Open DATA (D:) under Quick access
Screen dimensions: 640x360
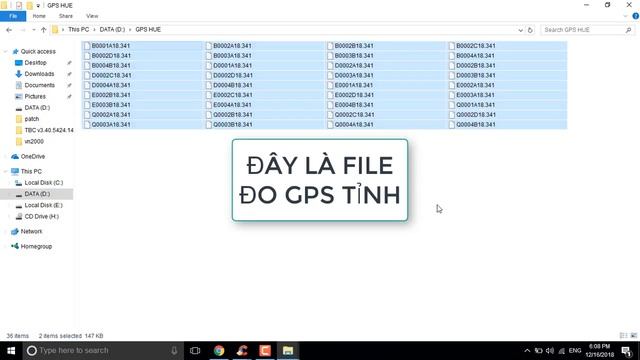(x=37, y=108)
